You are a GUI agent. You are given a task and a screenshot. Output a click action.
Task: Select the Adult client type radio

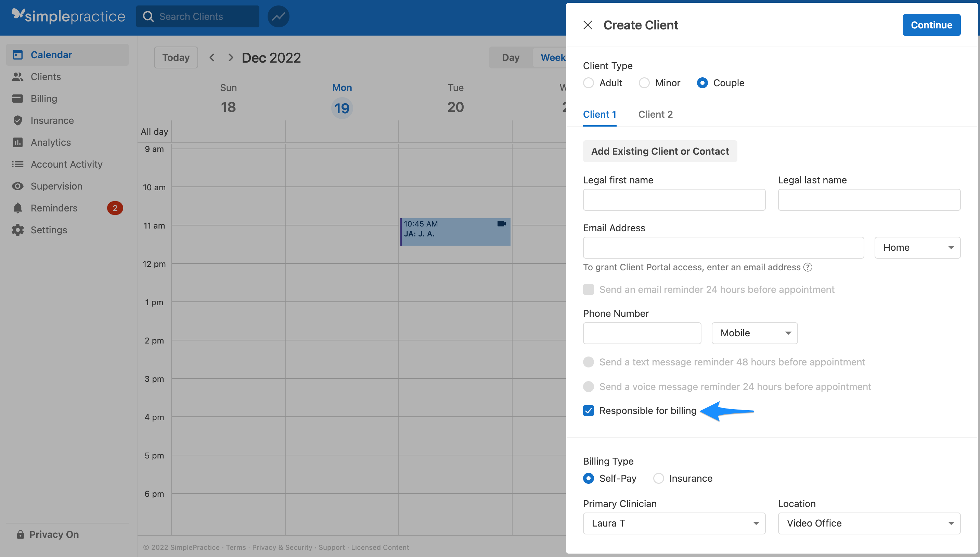[588, 83]
